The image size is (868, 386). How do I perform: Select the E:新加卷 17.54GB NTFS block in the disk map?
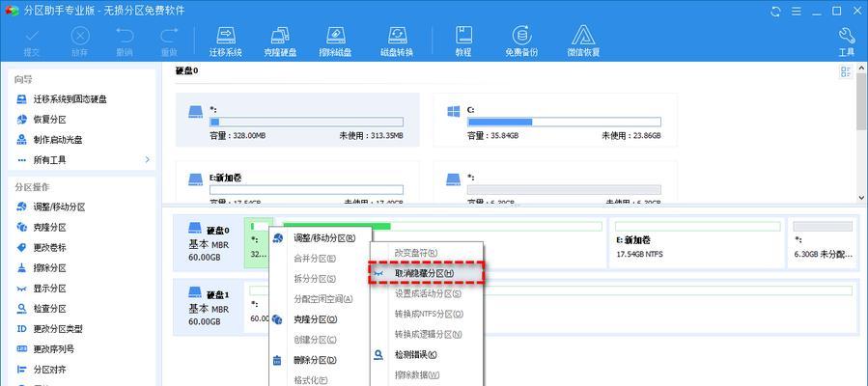(x=697, y=243)
